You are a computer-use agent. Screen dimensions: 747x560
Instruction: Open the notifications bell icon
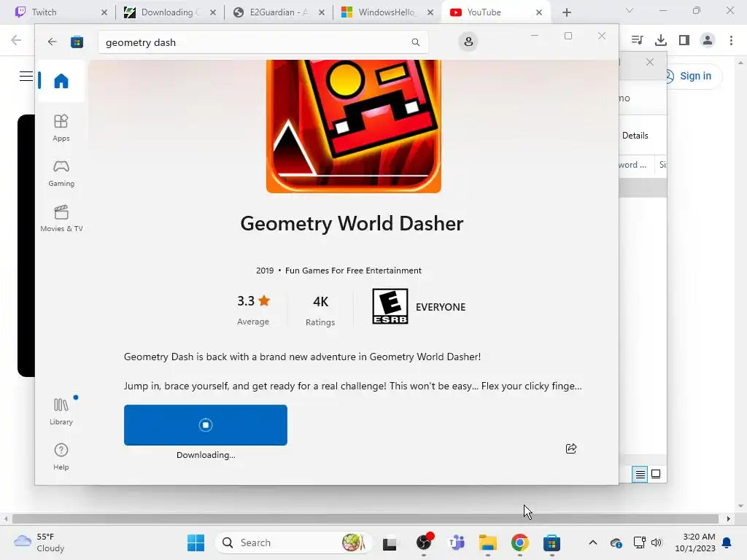[x=727, y=542]
